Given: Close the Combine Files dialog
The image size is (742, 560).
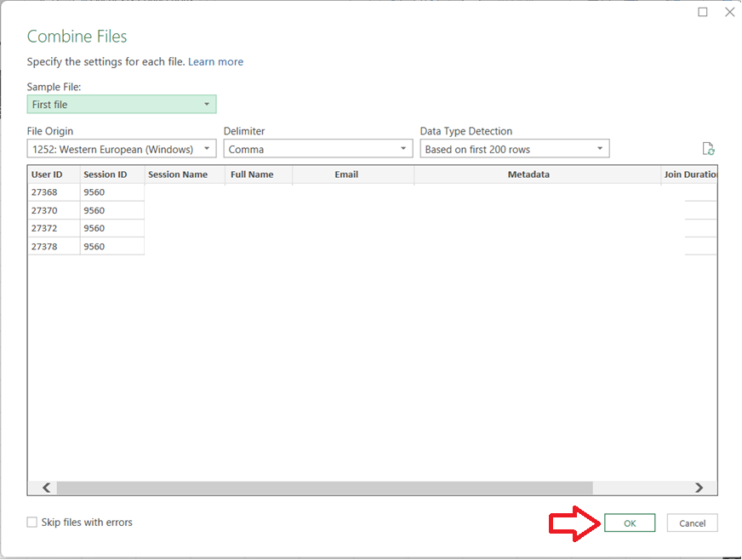Looking at the screenshot, I should (x=729, y=12).
